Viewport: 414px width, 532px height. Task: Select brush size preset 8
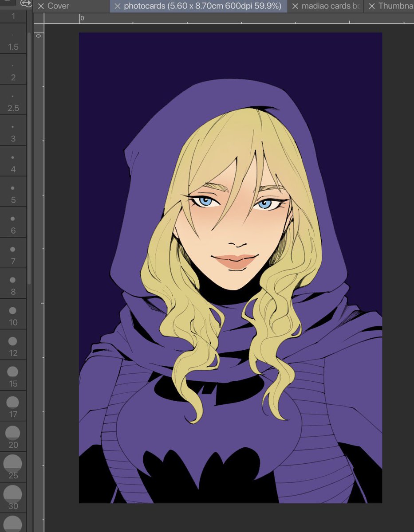click(x=13, y=283)
